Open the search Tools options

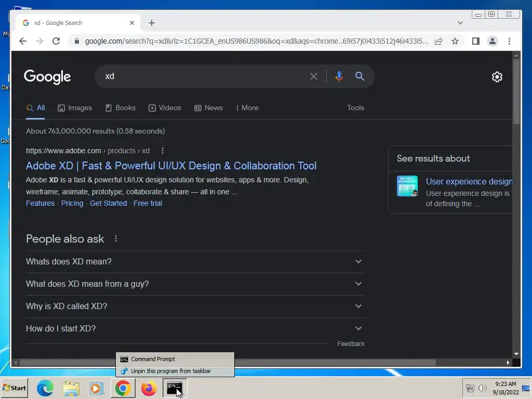[x=355, y=108]
